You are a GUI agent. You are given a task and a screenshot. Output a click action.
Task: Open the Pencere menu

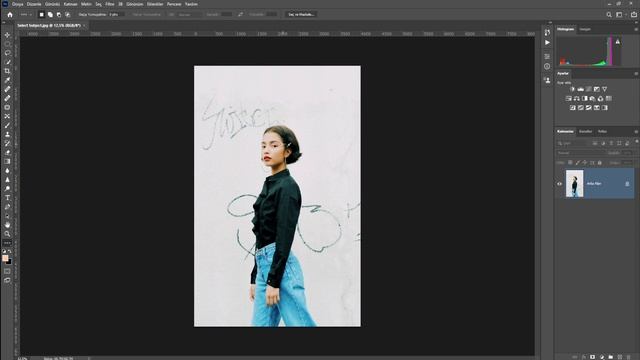(174, 4)
